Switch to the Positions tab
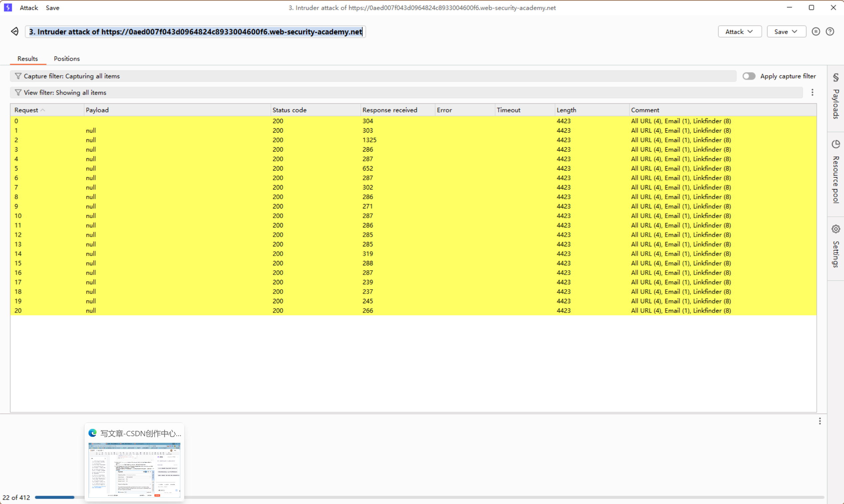The width and height of the screenshot is (844, 504). coord(67,59)
